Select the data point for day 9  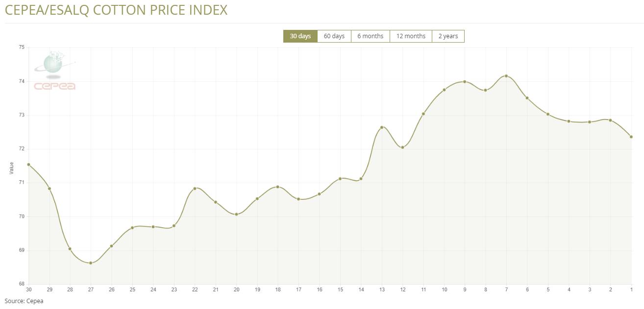(x=465, y=82)
